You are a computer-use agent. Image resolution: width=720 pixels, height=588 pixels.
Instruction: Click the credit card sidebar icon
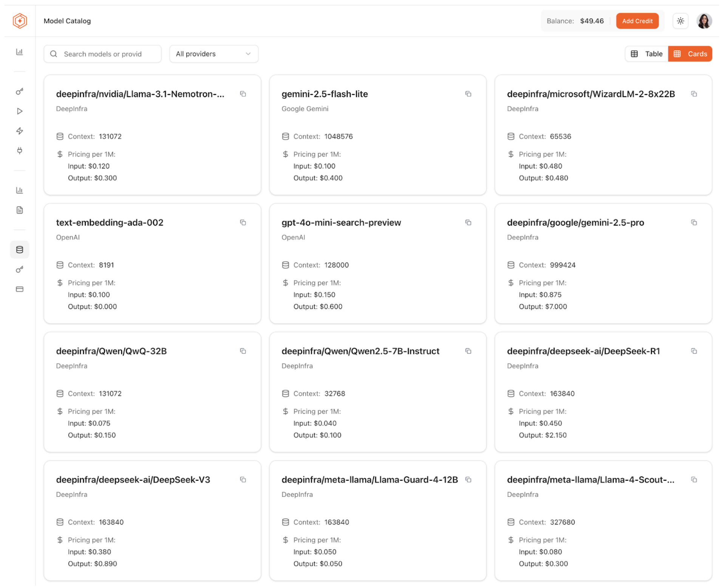(20, 289)
